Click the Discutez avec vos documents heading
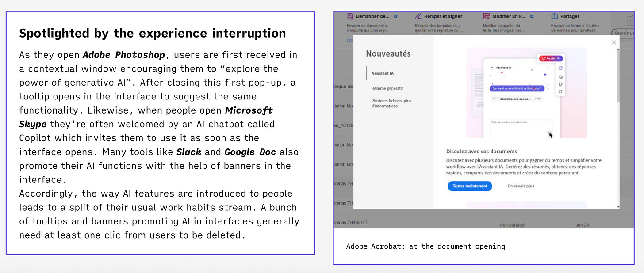This screenshot has width=644, height=273. [482, 152]
